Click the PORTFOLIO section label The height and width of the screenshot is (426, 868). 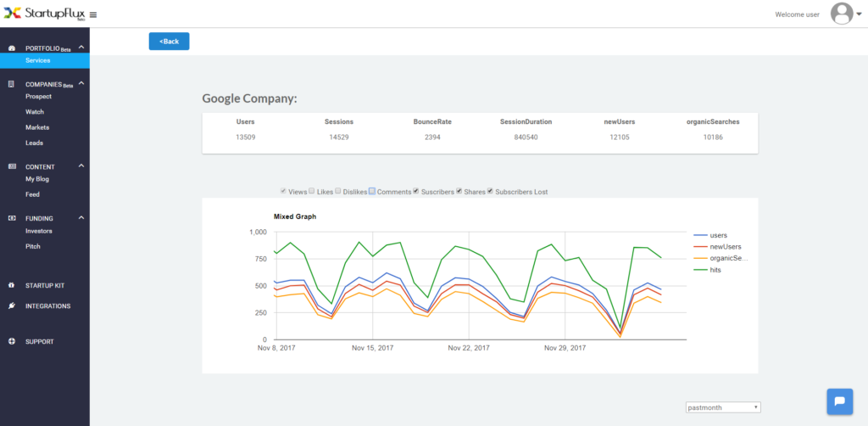point(42,48)
